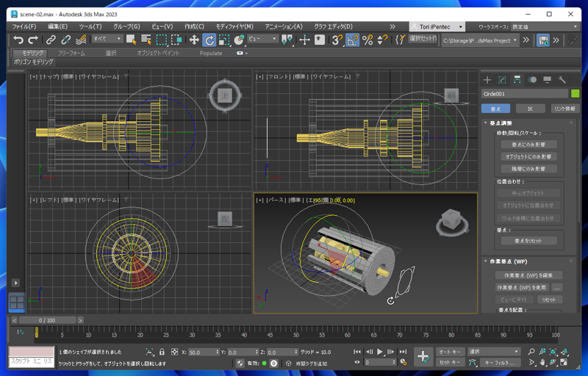Open the ファイル(F) menu
The height and width of the screenshot is (376, 588).
coord(24,26)
